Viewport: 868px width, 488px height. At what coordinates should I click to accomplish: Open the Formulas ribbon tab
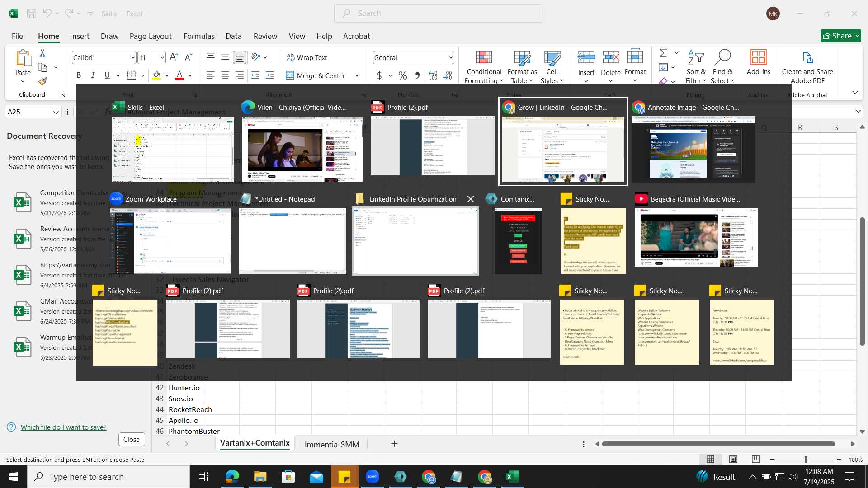coord(199,36)
